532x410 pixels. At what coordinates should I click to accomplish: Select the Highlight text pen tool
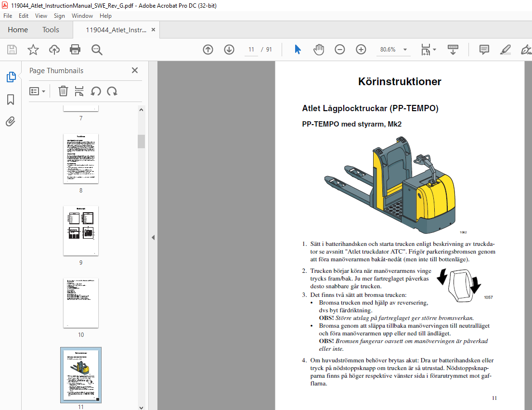506,50
